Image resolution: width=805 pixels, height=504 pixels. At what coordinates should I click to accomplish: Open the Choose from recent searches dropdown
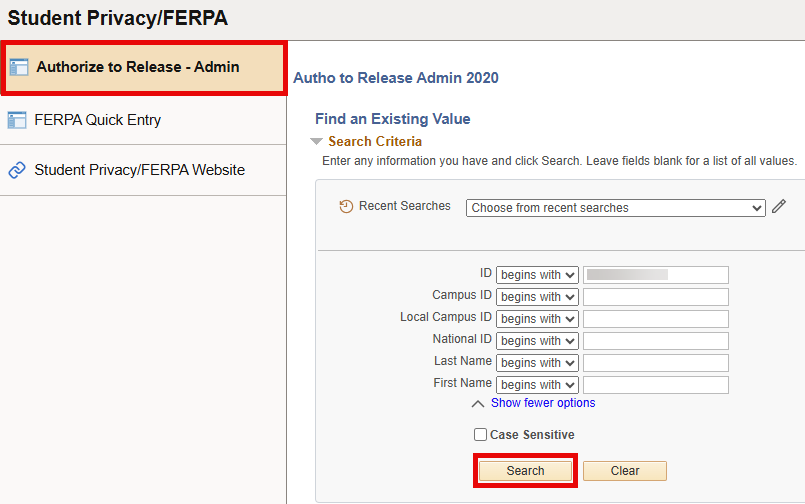615,208
